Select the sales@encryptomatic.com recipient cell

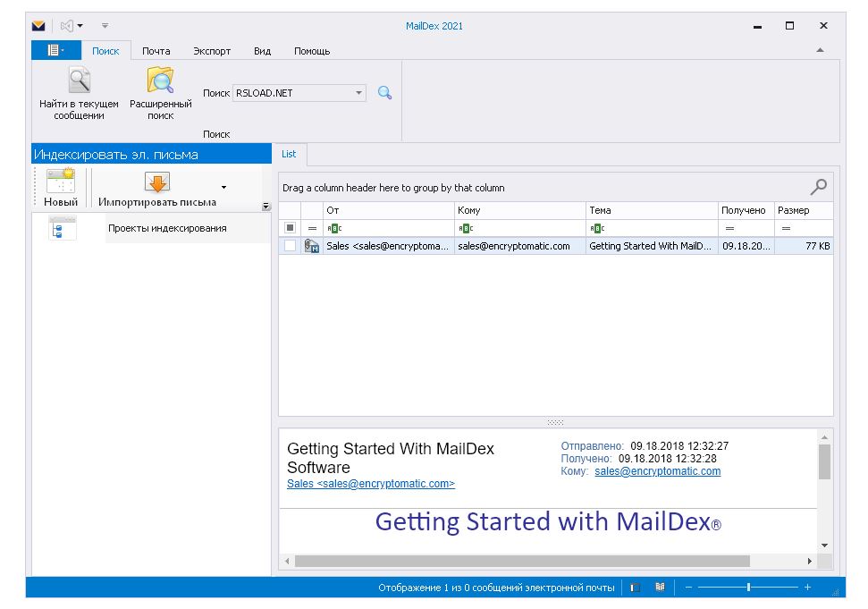(519, 246)
